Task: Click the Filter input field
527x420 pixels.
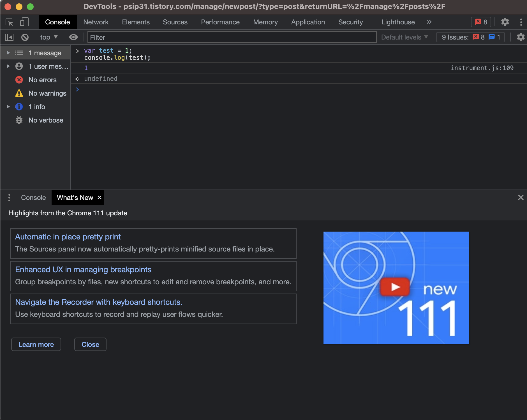Action: (x=232, y=37)
